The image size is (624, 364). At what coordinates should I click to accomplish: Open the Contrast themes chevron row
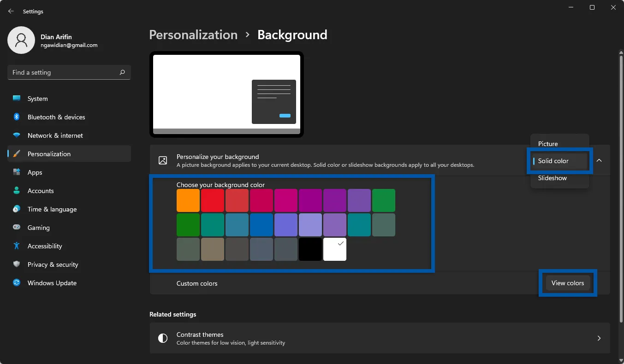(599, 338)
